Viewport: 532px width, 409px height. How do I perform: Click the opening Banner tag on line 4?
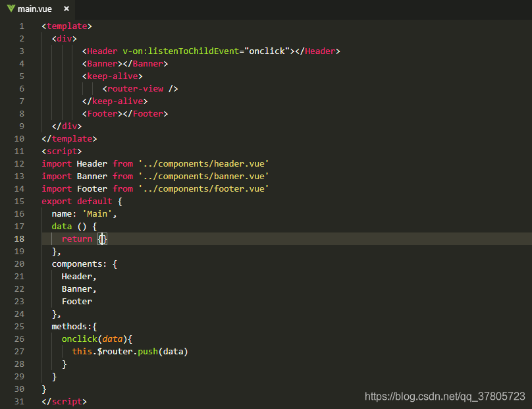(102, 64)
